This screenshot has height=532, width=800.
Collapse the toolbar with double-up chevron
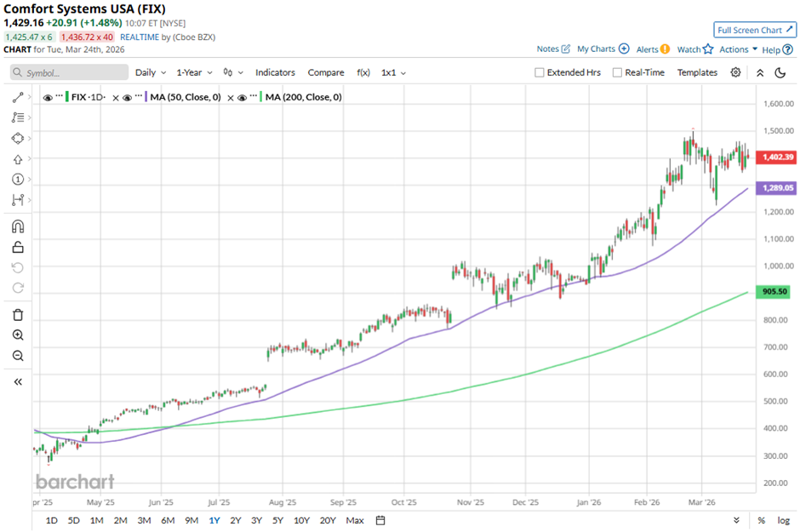click(760, 72)
